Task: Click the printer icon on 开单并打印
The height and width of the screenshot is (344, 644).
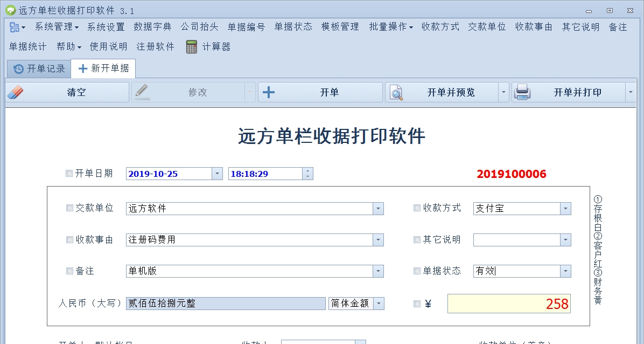Action: coord(523,91)
